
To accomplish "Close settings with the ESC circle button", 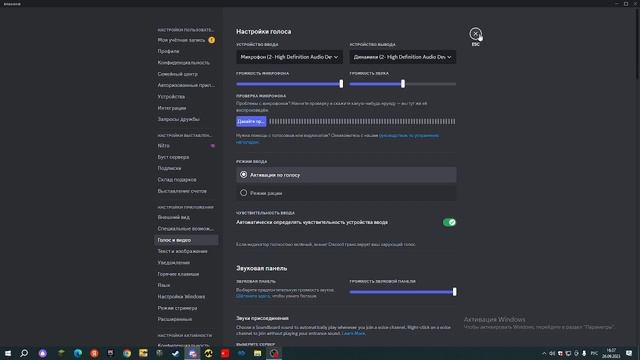I will click(x=475, y=33).
